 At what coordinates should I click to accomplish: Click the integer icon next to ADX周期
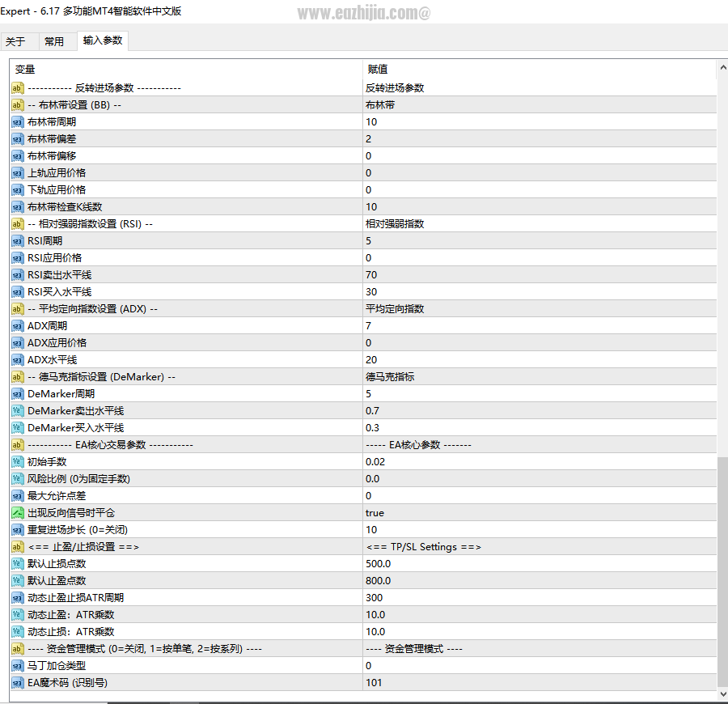pyautogui.click(x=17, y=326)
